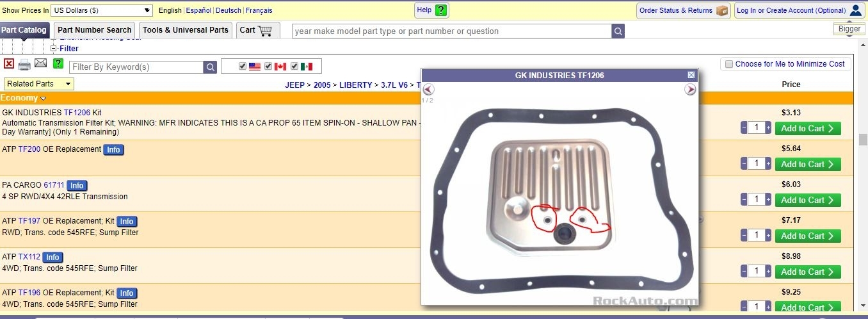This screenshot has height=319, width=868.
Task: Switch to the Part Catalog tab
Action: 24,30
